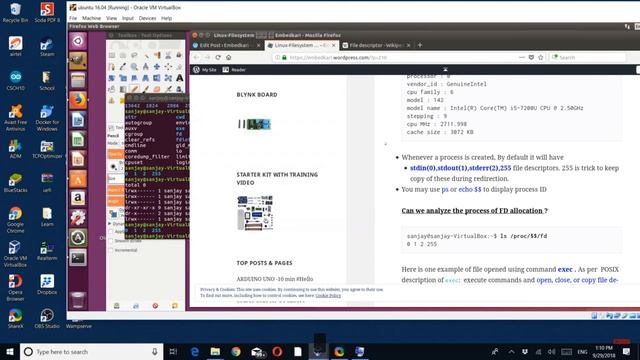Adjust the Angle slider in GIMP tool options
This screenshot has width=640, height=360.
[116, 201]
